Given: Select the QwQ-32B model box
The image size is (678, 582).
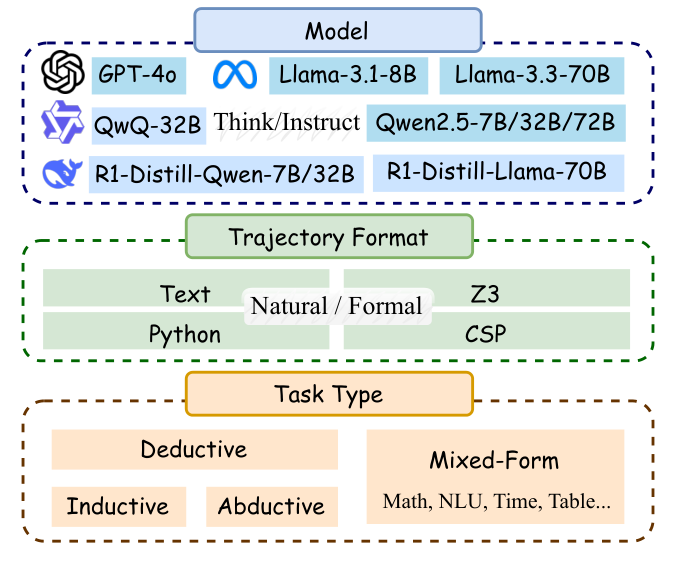Looking at the screenshot, I should click(x=148, y=125).
